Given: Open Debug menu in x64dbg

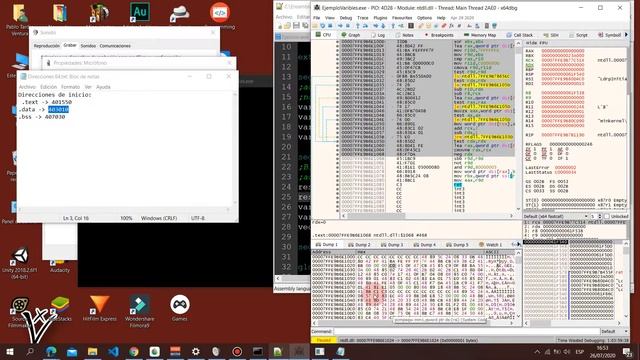Looking at the screenshot, I should point(346,18).
